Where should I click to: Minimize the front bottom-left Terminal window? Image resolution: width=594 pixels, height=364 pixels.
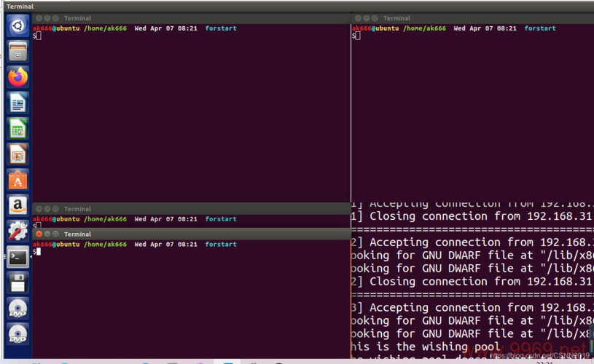coord(47,234)
